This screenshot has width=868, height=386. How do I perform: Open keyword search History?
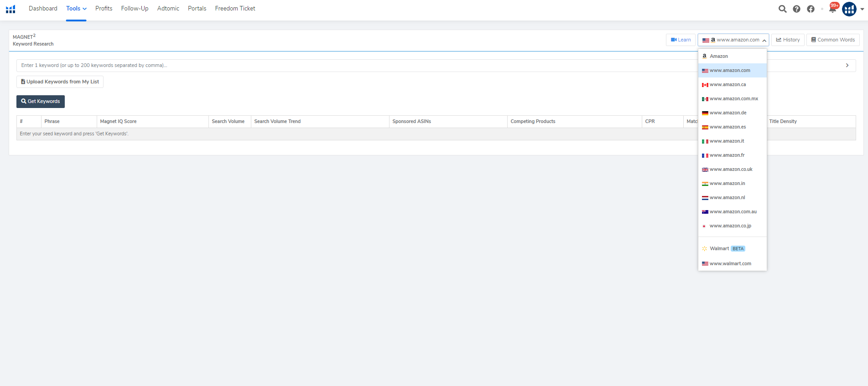click(788, 40)
